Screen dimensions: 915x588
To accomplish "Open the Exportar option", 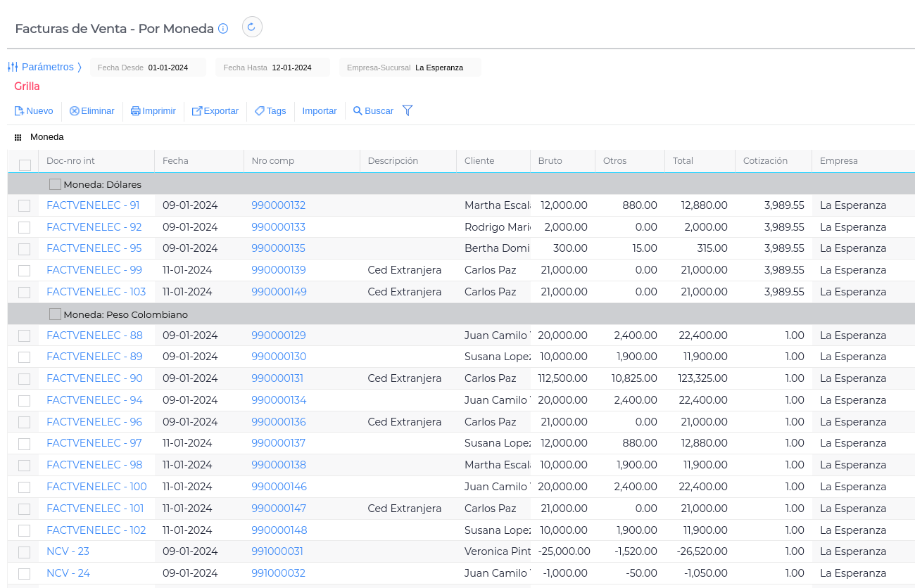I will [x=215, y=111].
